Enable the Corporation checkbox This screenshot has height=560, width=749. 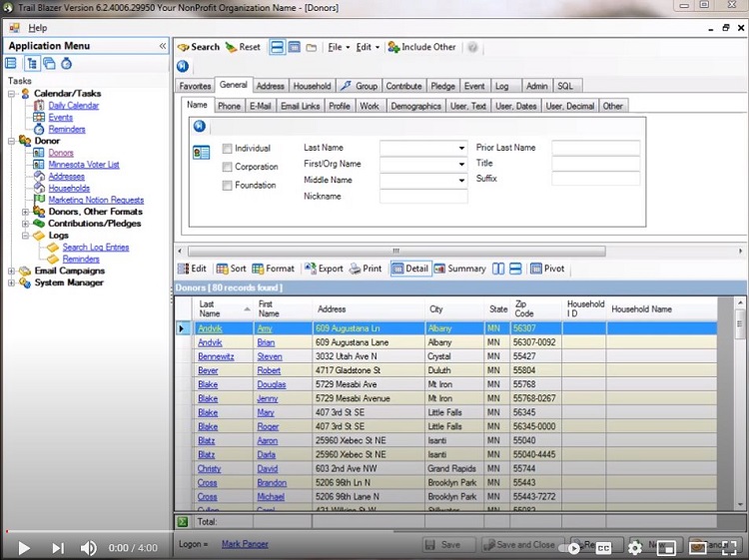pyautogui.click(x=228, y=167)
